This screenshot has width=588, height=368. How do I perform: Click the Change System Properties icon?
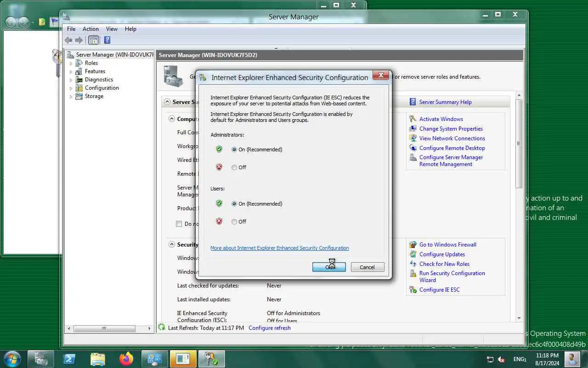point(413,128)
